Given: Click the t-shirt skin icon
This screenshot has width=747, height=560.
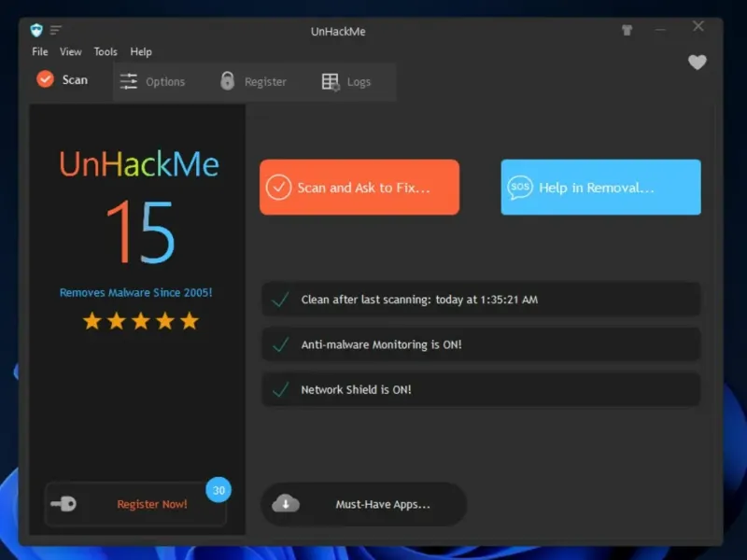Looking at the screenshot, I should [x=627, y=31].
